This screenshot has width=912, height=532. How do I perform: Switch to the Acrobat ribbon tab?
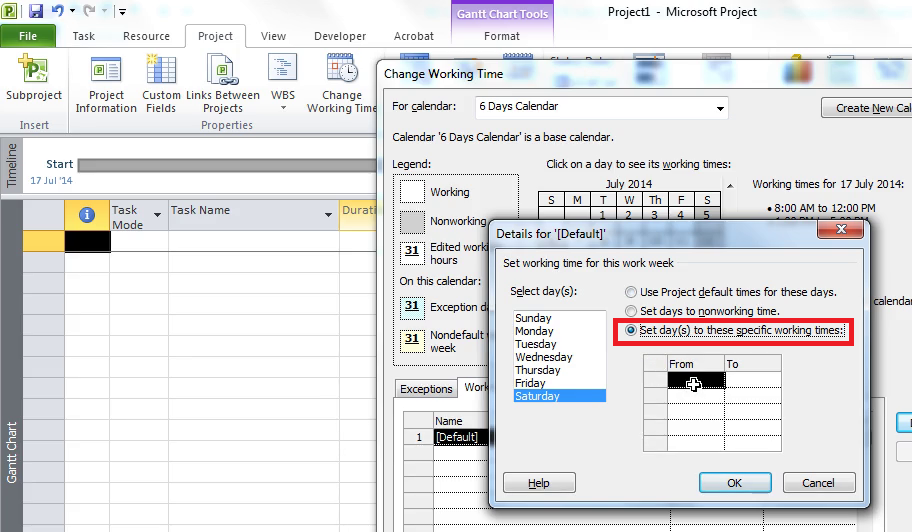click(414, 36)
